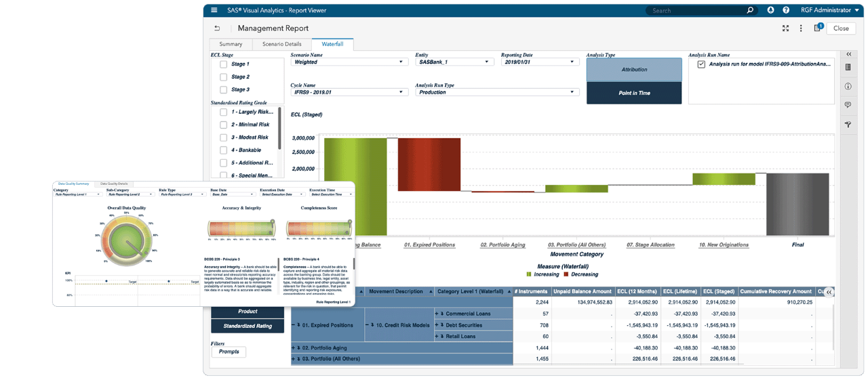The width and height of the screenshot is (868, 380).
Task: Open the help question mark icon
Action: tap(786, 10)
